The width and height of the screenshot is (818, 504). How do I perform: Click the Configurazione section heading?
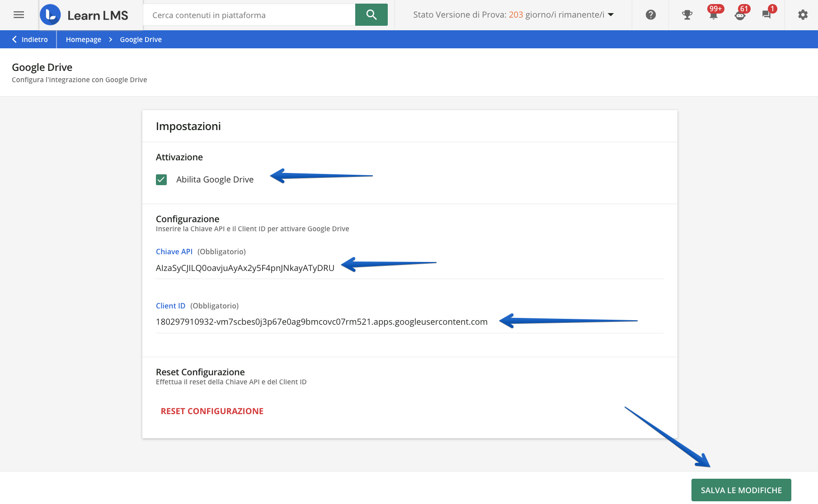pos(188,219)
